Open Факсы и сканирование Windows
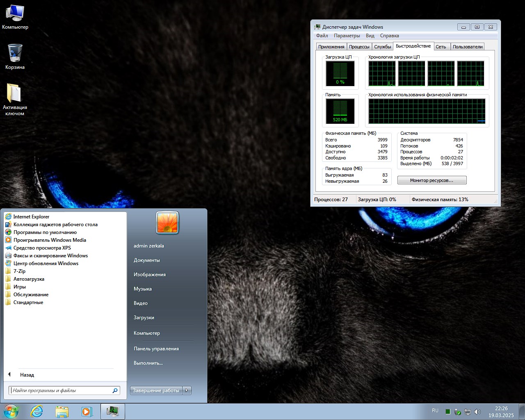 click(50, 256)
